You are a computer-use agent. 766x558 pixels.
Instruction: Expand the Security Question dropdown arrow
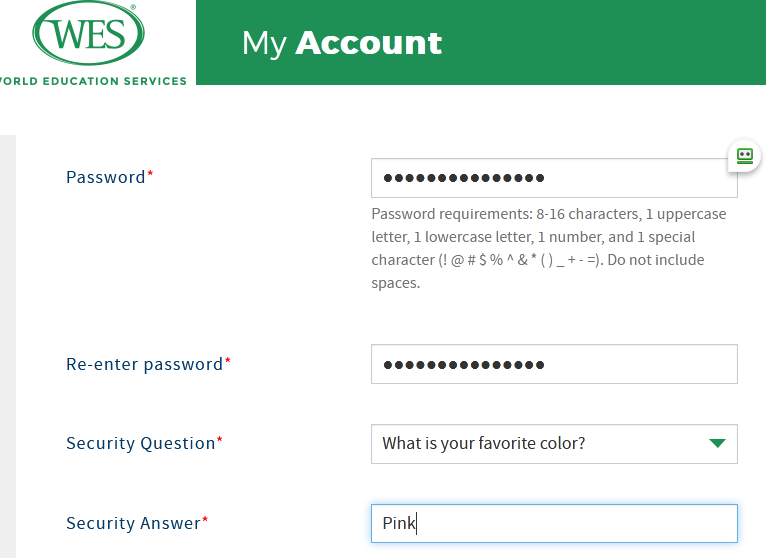point(717,443)
